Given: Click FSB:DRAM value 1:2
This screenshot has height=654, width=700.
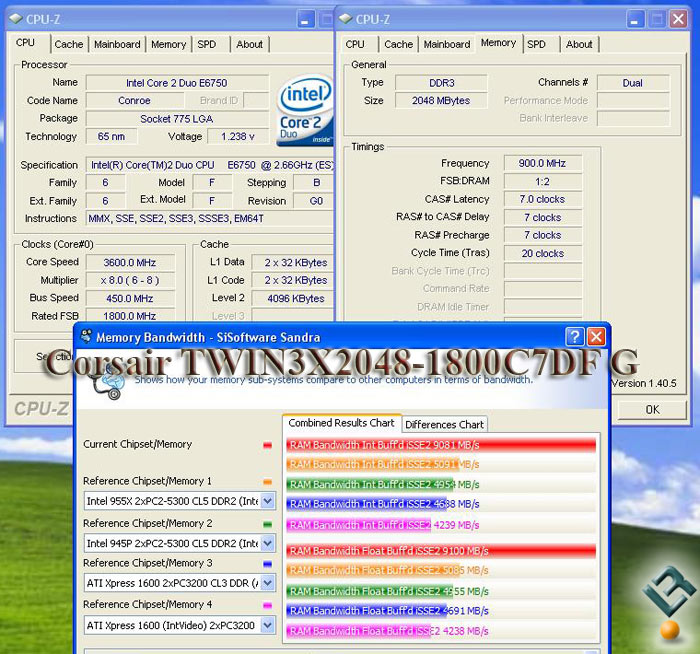Looking at the screenshot, I should click(542, 182).
